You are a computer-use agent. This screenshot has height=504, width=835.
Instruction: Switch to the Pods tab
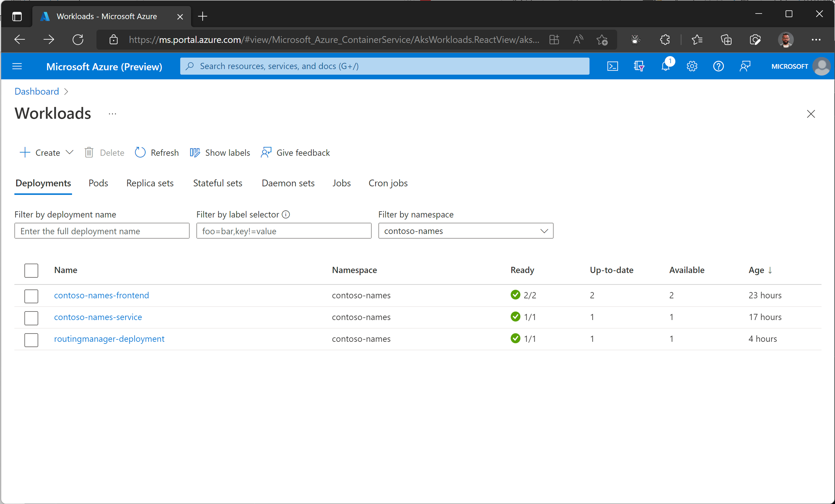point(98,183)
